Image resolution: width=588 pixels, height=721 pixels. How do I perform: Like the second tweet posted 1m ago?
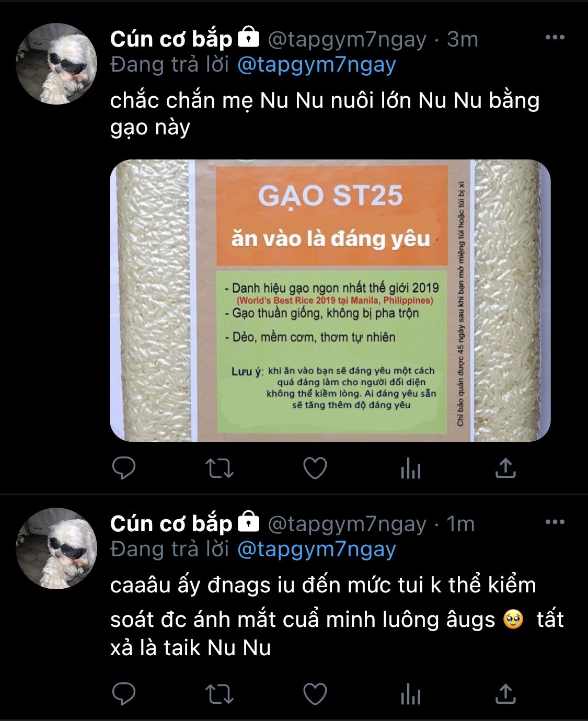[x=315, y=694]
